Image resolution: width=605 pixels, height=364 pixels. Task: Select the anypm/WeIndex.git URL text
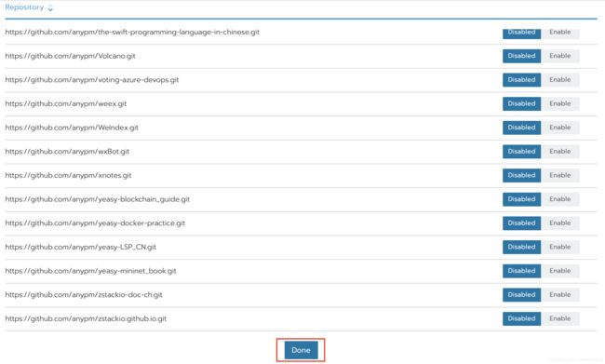[x=72, y=128]
